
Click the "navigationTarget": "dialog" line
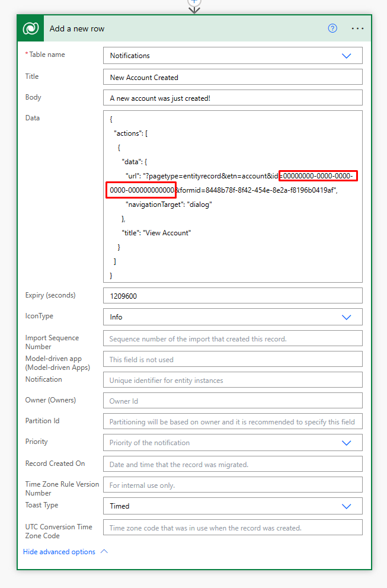[169, 204]
